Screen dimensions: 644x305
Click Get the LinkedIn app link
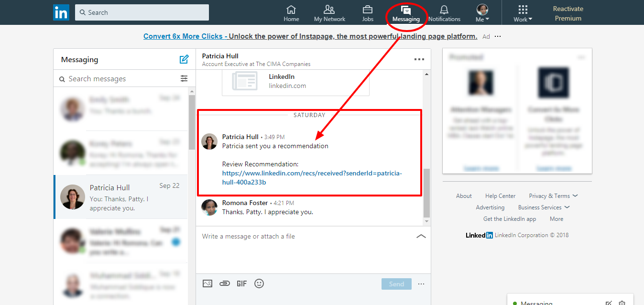coord(510,219)
